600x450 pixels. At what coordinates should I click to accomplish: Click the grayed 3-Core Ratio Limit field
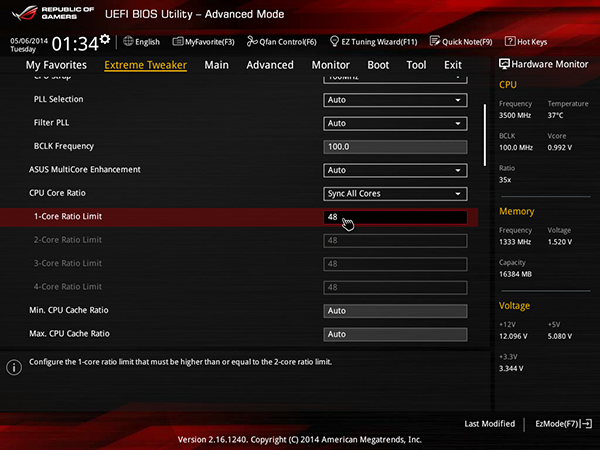click(x=395, y=264)
